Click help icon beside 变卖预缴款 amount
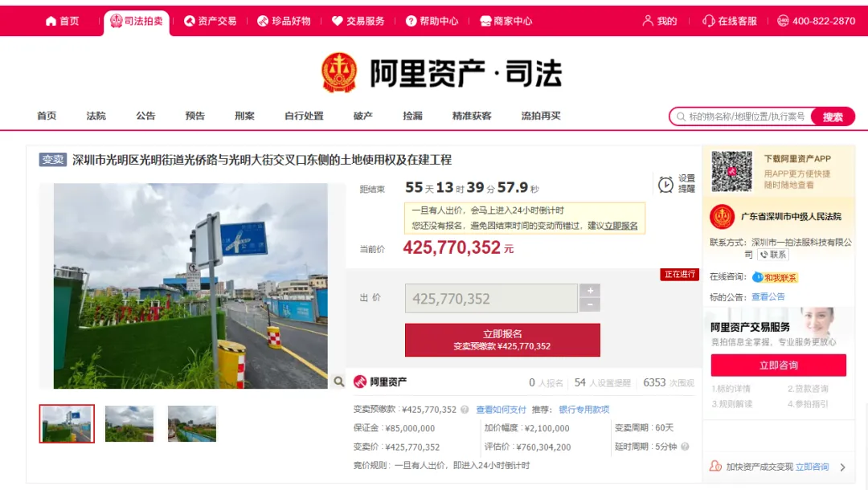Viewport: 868px width, 490px height. (465, 410)
